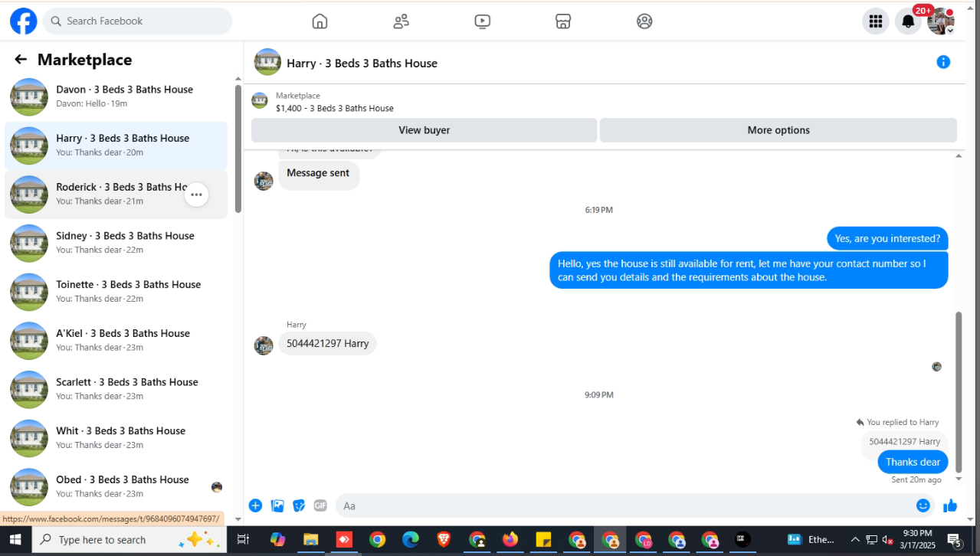Open the $1,400 - 3 Beds 3 Baths listing link
980x556 pixels.
pos(335,108)
